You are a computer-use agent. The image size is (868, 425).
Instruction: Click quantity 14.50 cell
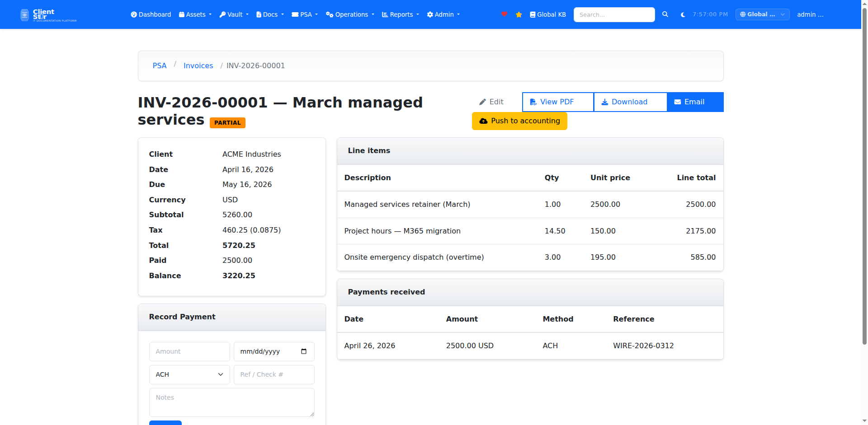(555, 231)
